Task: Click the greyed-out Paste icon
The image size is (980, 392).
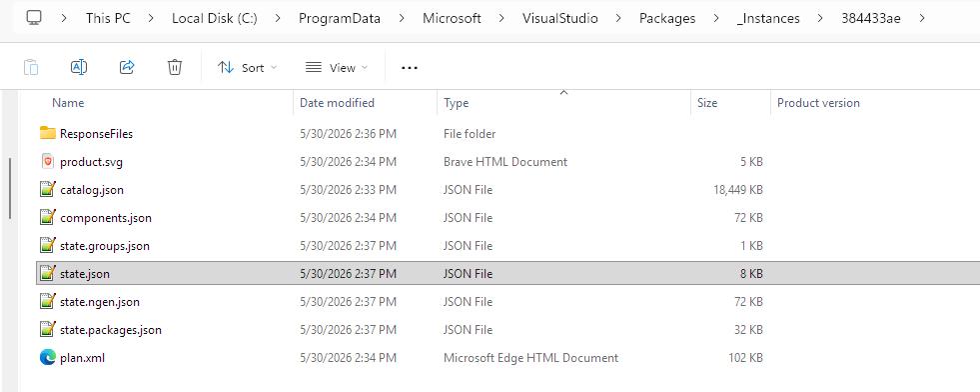Action: coord(31,67)
